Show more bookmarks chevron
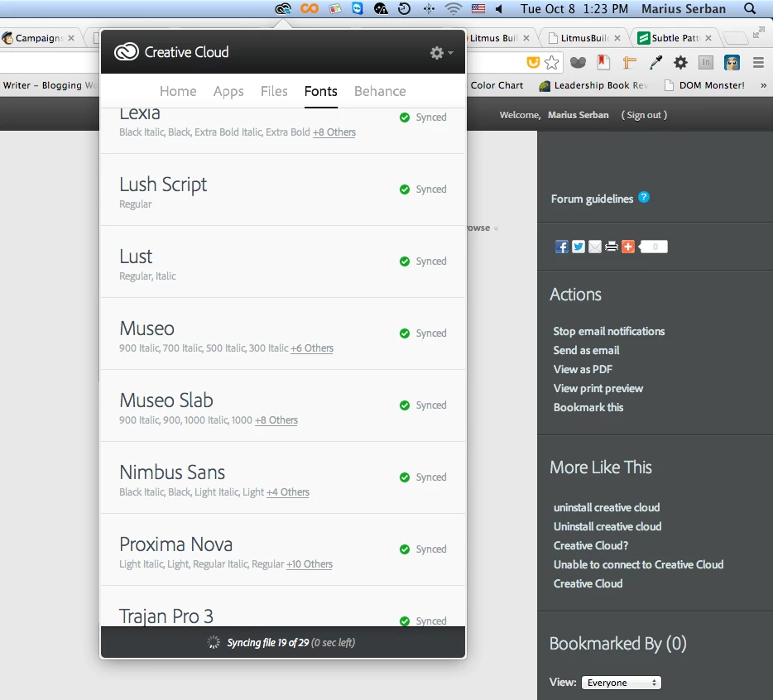 click(x=763, y=85)
